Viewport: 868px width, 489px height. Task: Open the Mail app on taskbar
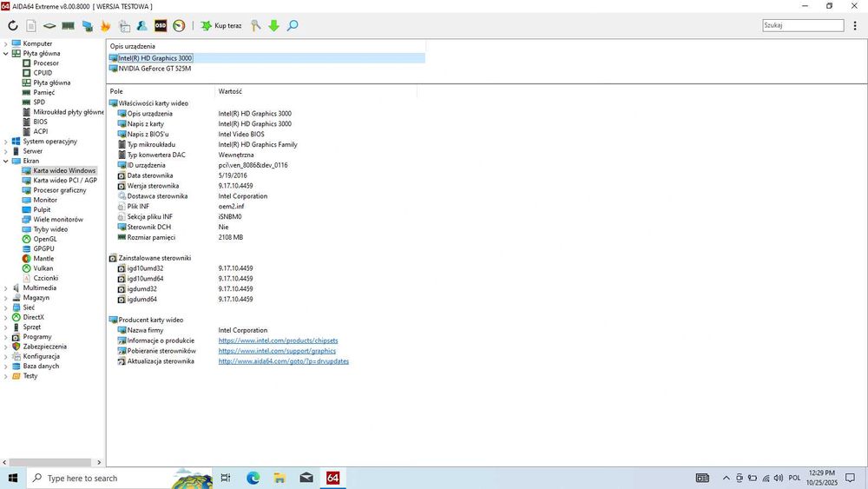(x=306, y=478)
